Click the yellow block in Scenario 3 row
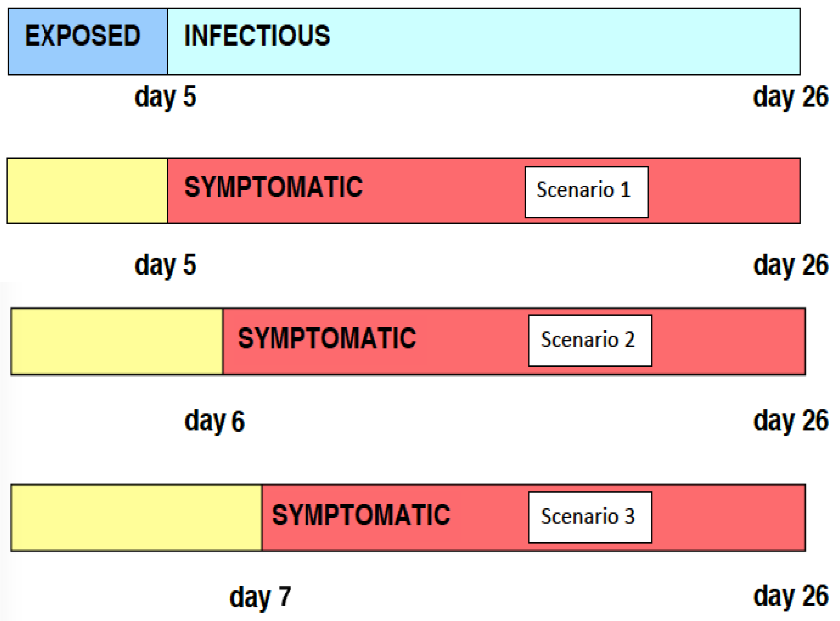Viewport: 840px width, 621px height. (x=136, y=518)
